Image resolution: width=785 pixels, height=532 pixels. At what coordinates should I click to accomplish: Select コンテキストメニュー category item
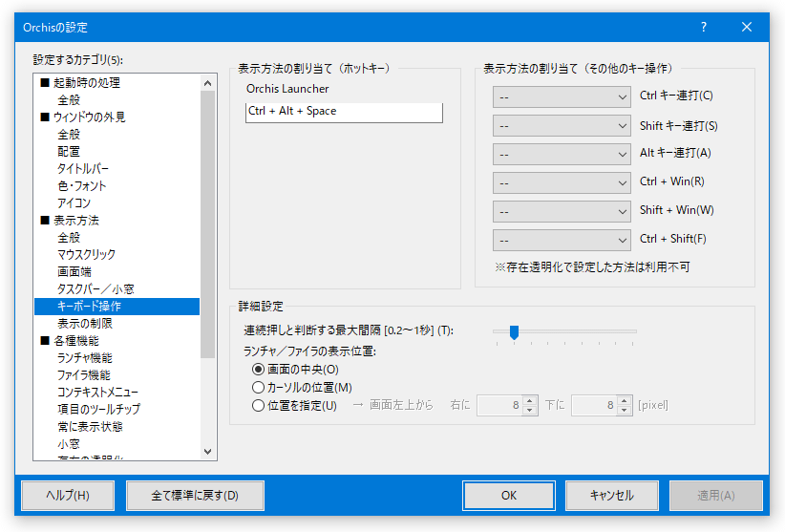(x=97, y=393)
